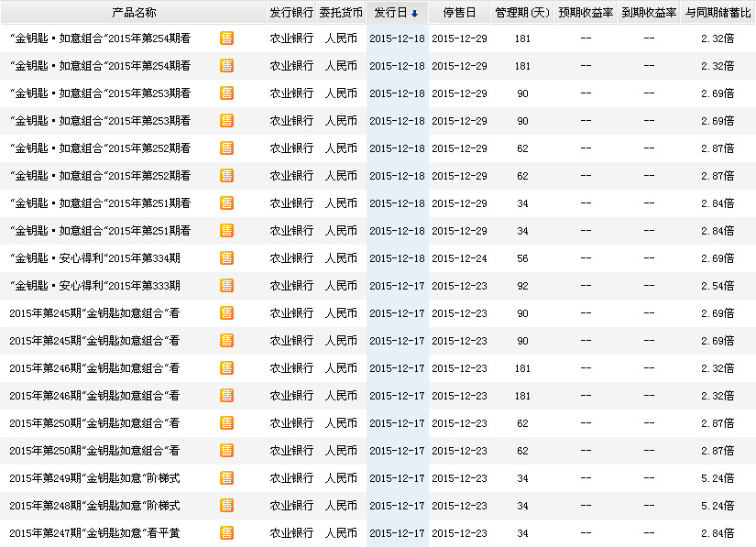This screenshot has height=547, width=756.
Task: Open product 2015年第248期"金钥匙如意"阶梯式
Action: pos(94,506)
